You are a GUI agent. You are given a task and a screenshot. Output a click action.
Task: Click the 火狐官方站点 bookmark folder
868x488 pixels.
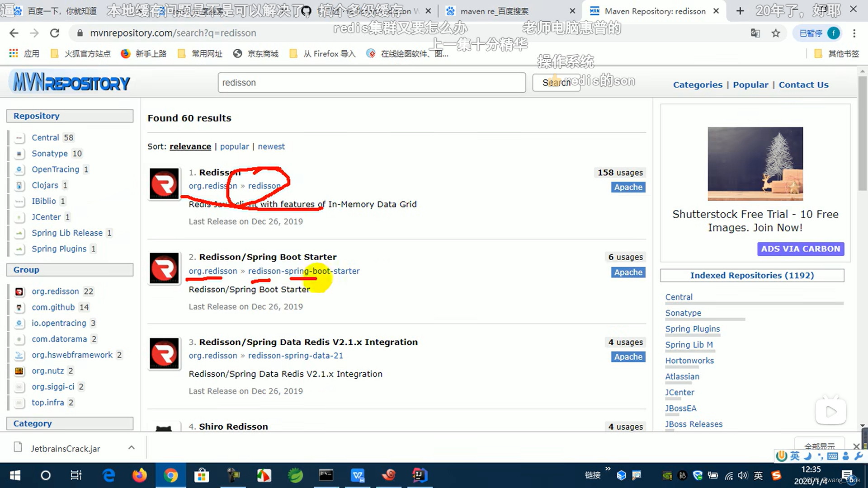(80, 54)
